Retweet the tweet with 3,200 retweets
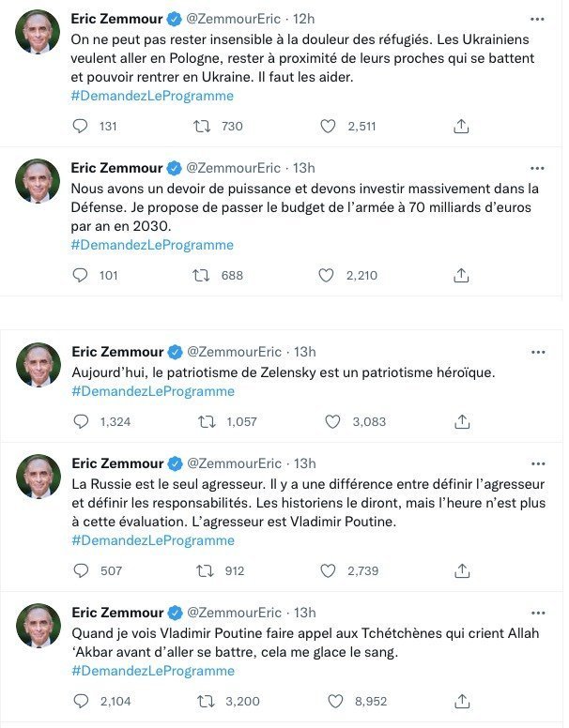 (x=207, y=700)
